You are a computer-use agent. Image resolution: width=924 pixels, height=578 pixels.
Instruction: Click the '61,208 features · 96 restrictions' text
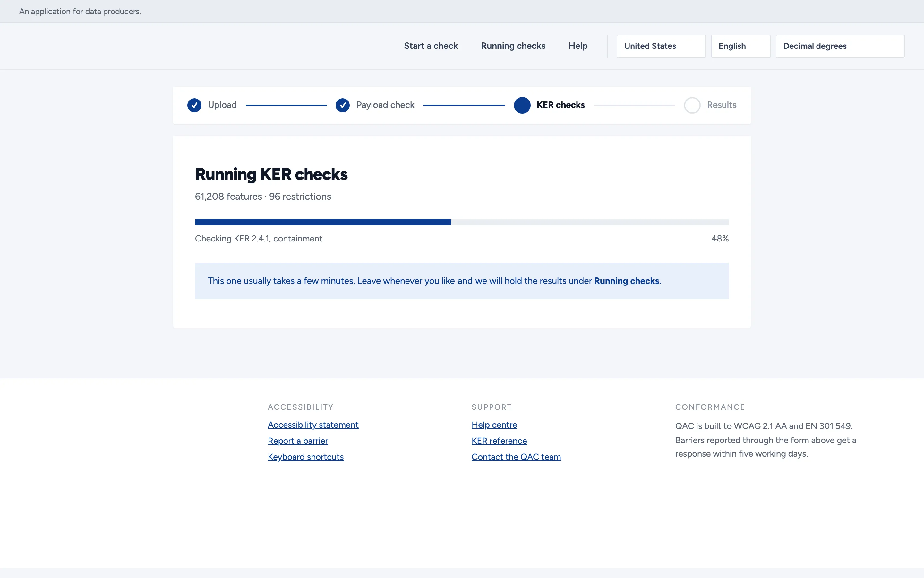point(263,197)
